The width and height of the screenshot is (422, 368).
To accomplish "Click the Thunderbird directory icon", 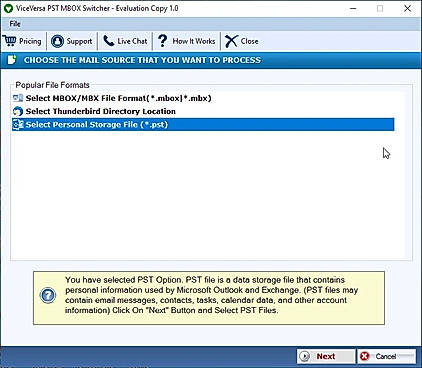I will 18,111.
